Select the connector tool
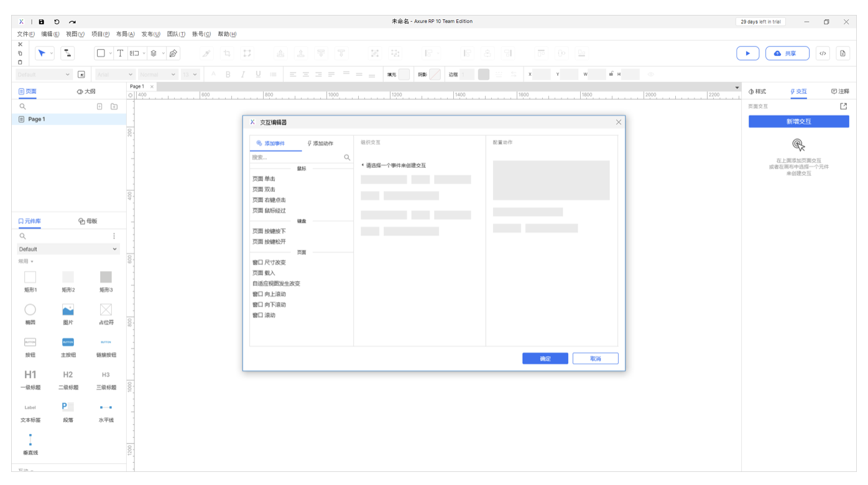The width and height of the screenshot is (868, 485). [x=68, y=53]
